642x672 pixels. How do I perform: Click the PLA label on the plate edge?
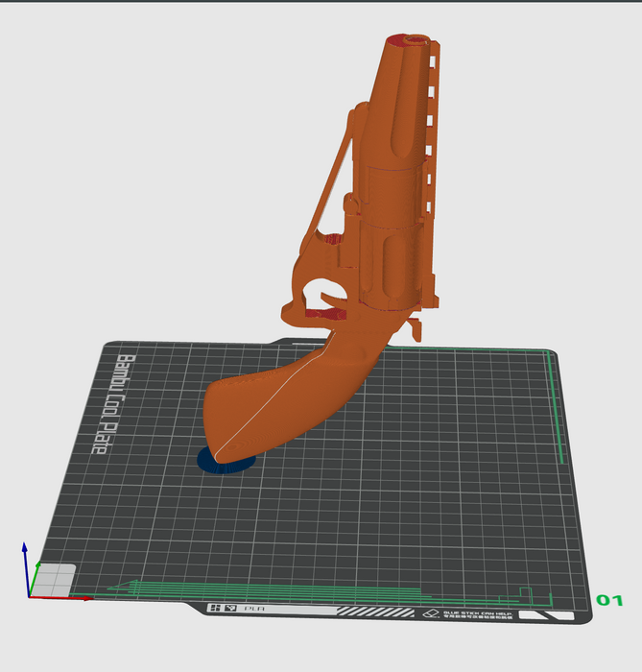point(254,608)
